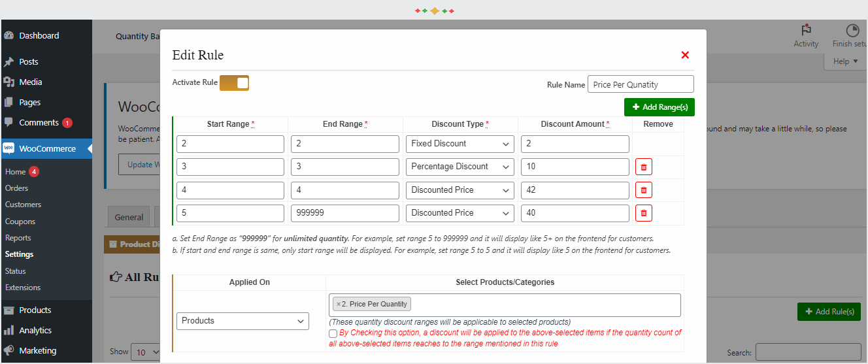Open the Show entries count dropdown

click(146, 352)
